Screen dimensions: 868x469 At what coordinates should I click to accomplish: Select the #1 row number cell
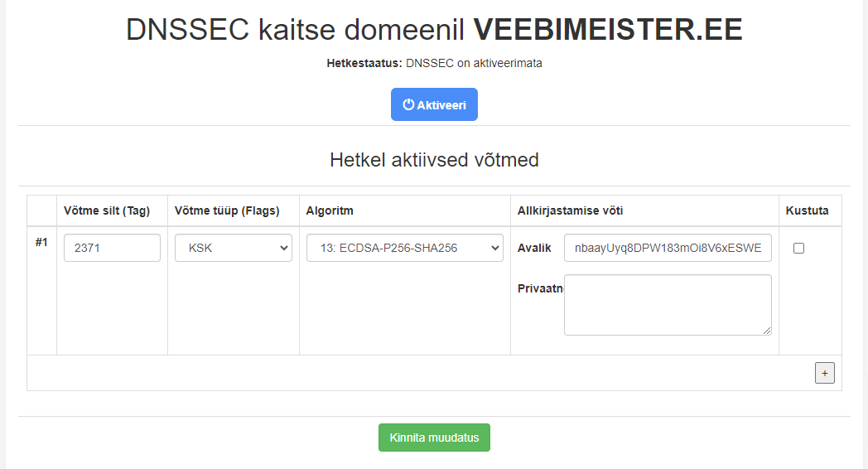(41, 243)
